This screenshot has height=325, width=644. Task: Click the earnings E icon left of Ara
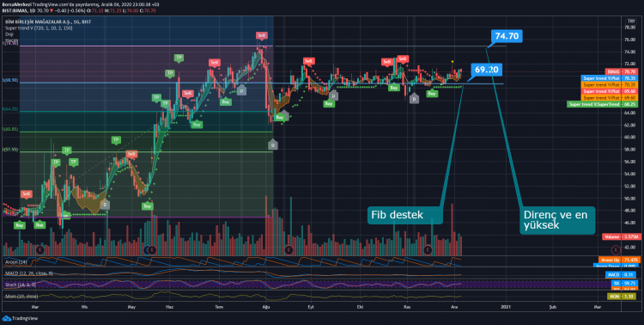click(x=428, y=249)
